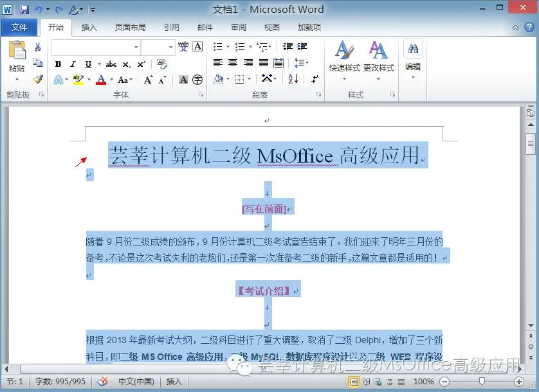The width and height of the screenshot is (539, 392).
Task: Copy the selected text
Action: [x=37, y=63]
